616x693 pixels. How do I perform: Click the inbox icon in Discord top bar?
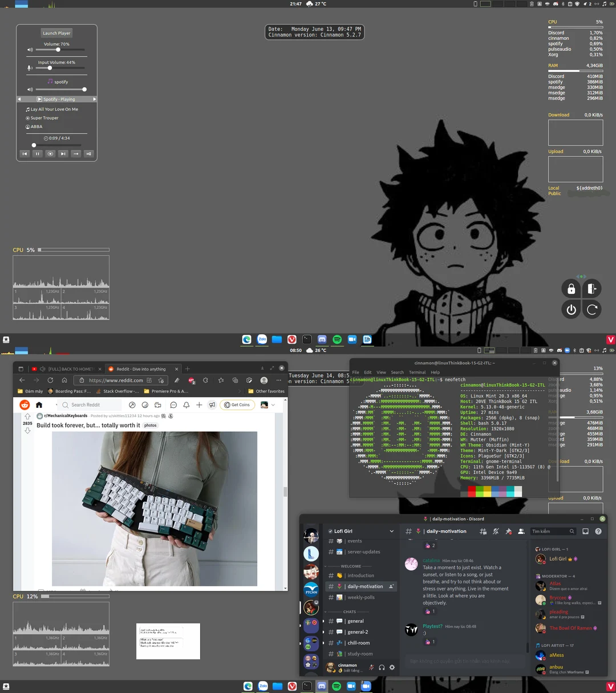pyautogui.click(x=585, y=531)
